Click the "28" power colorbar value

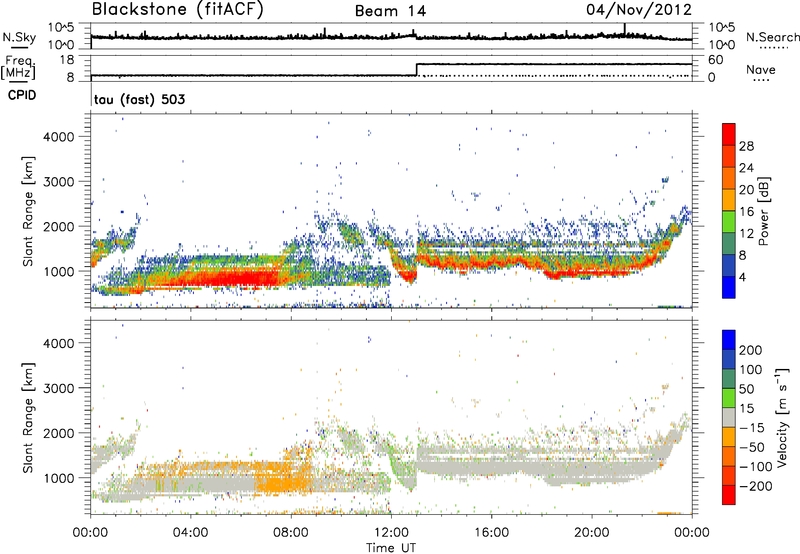point(746,146)
